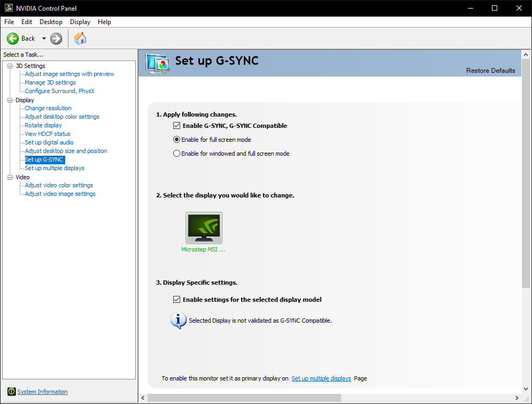Click the vertical scrollbar up arrow
Image resolution: width=532 pixels, height=404 pixels.
point(526,55)
